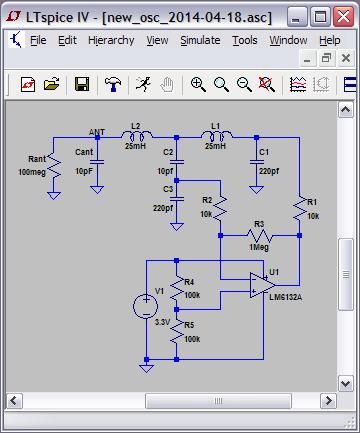The image size is (360, 433).
Task: Open the Hierarchy menu
Action: point(111,40)
